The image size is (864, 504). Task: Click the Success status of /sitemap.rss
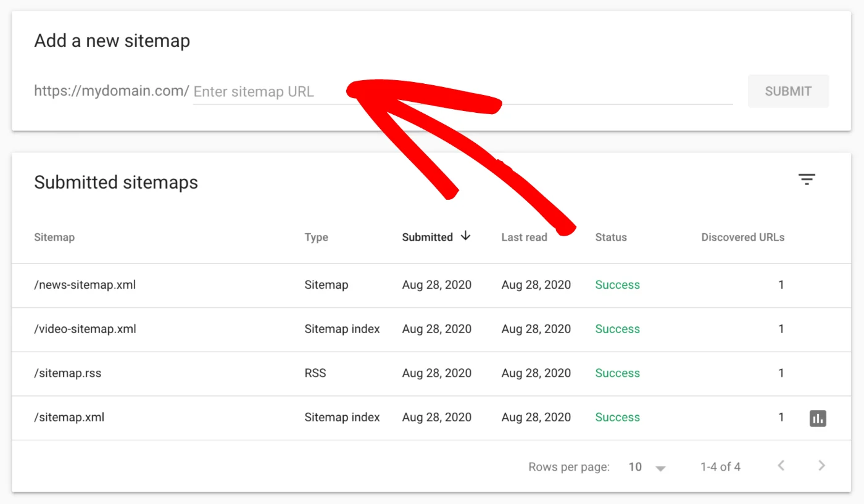[x=617, y=373]
